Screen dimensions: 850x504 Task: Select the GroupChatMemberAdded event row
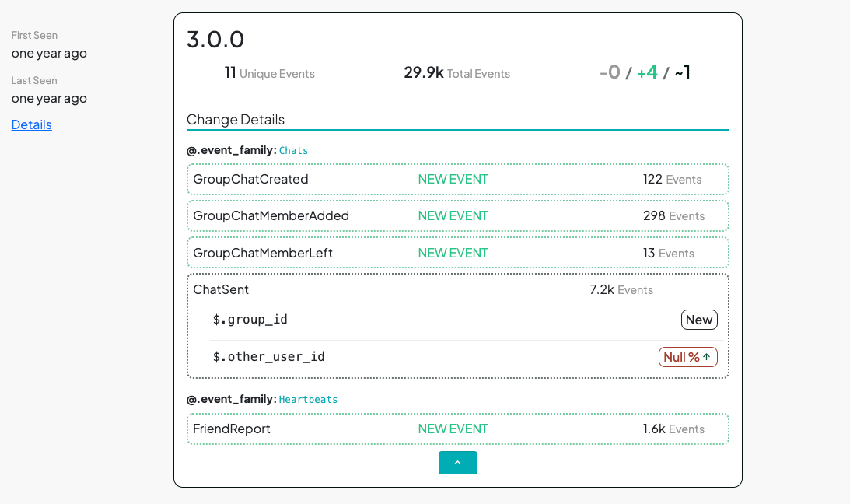point(457,215)
